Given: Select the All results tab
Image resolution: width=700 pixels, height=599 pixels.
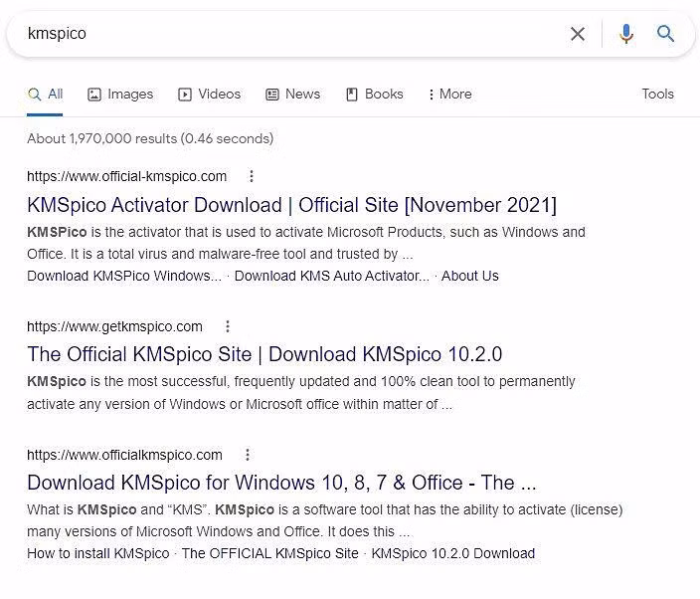Looking at the screenshot, I should (46, 94).
